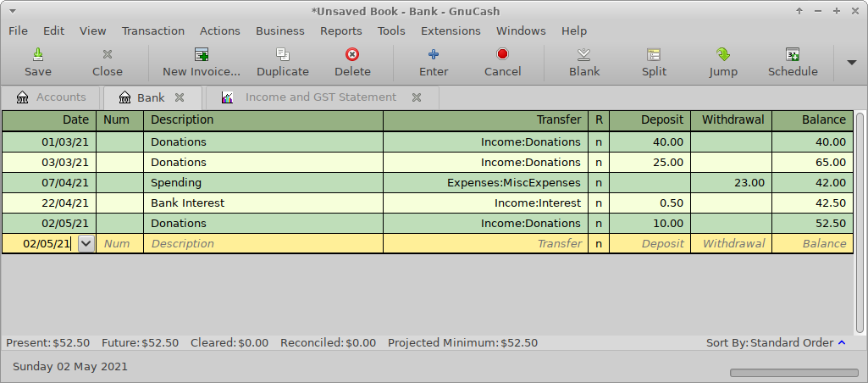Toggle reconcile flag on 02/05/21 Donations row
868x383 pixels.
coord(599,224)
